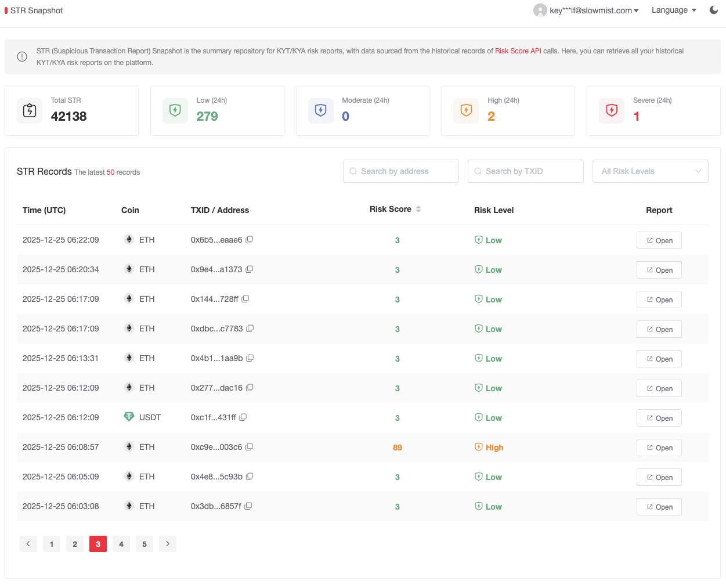
Task: Click the Severe (24h) red shield icon
Action: (x=612, y=110)
